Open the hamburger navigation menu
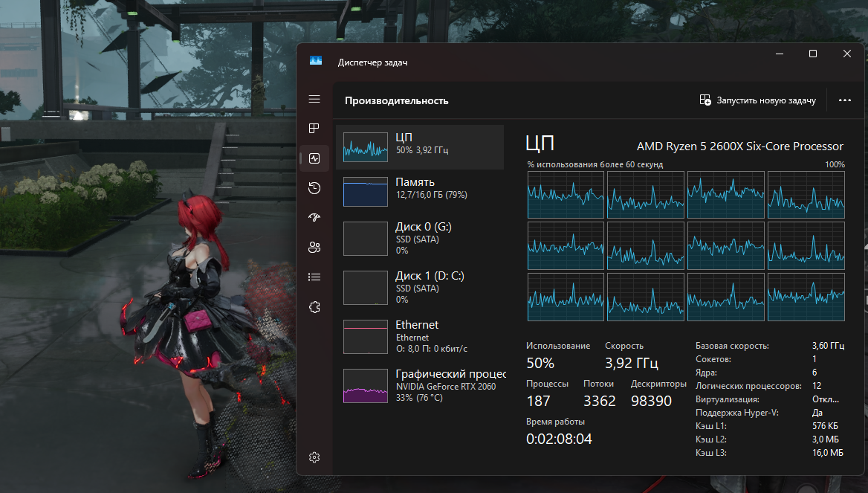This screenshot has height=493, width=868. 314,99
